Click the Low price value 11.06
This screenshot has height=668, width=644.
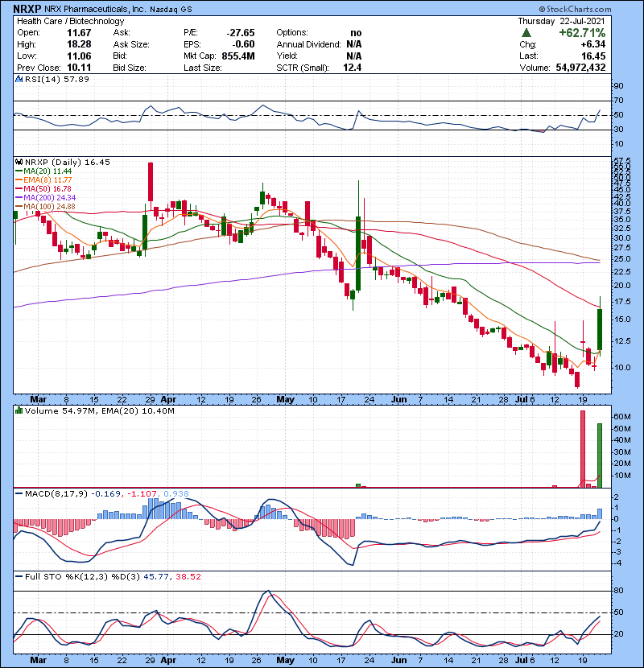coord(79,56)
